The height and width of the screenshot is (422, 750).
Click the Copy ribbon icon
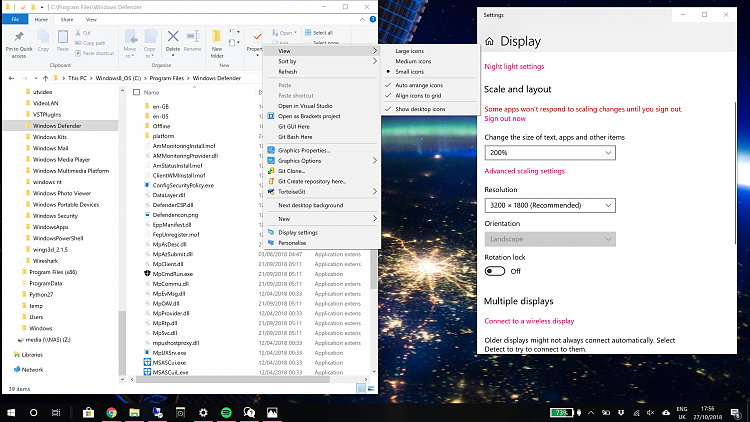(43, 37)
